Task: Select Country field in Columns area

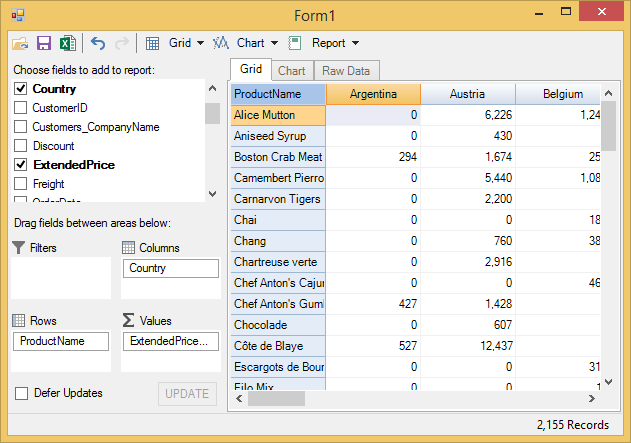Action: [x=171, y=268]
